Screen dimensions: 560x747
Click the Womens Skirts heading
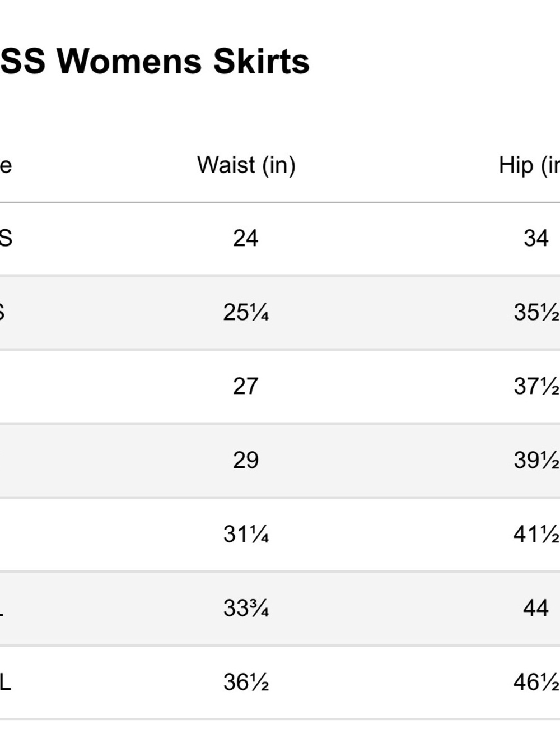tap(155, 61)
